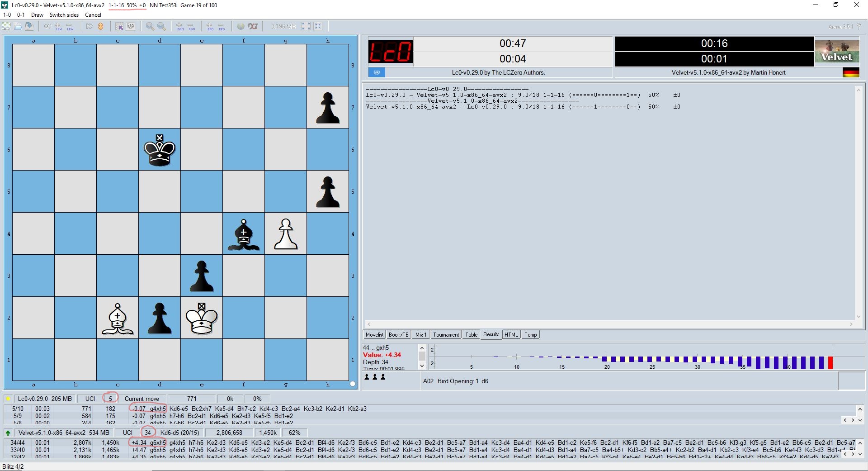Image resolution: width=868 pixels, height=471 pixels.
Task: Click the DGT board icon
Action: tap(253, 26)
